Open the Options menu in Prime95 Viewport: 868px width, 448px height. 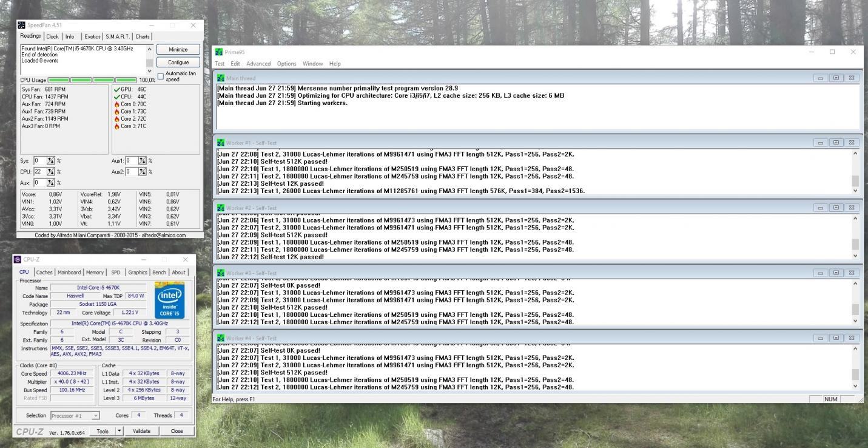click(287, 64)
